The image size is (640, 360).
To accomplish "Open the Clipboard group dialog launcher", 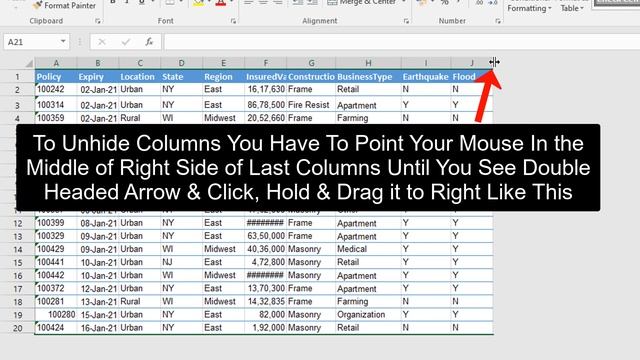I will (x=98, y=21).
